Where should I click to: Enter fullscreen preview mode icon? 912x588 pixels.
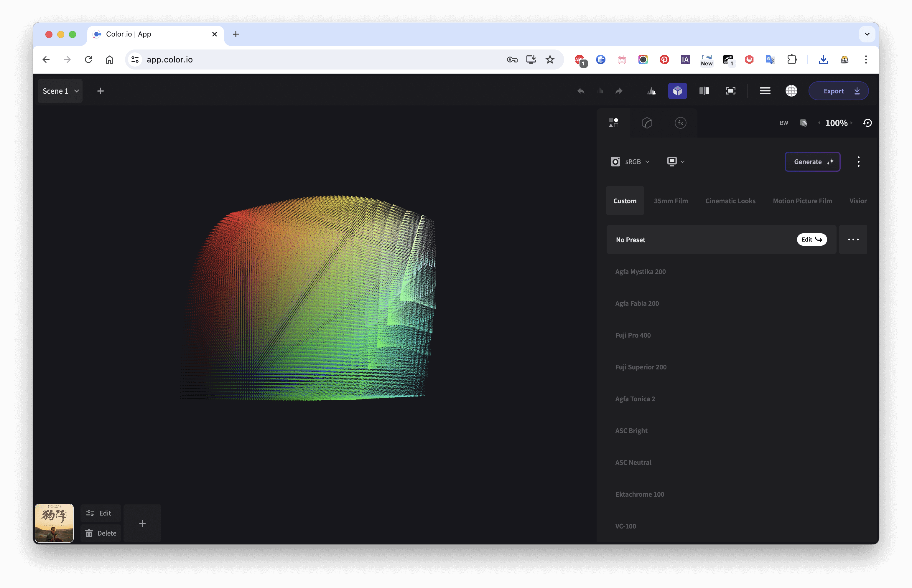(x=730, y=91)
